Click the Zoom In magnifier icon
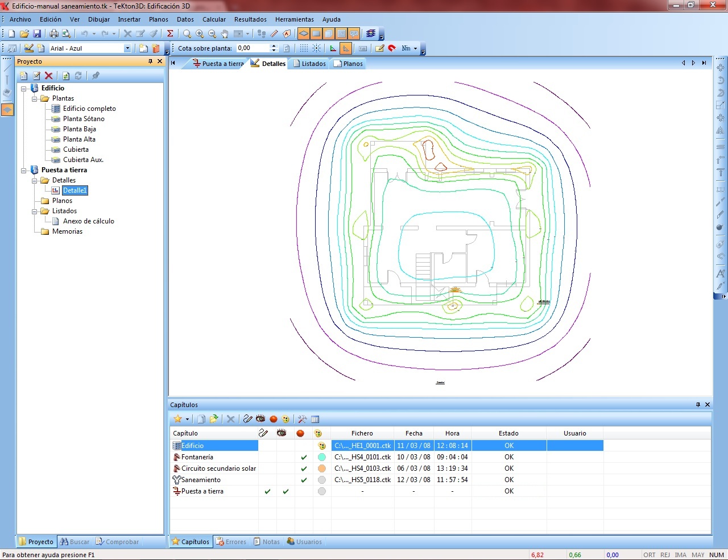The height and width of the screenshot is (560, 728). (x=200, y=34)
